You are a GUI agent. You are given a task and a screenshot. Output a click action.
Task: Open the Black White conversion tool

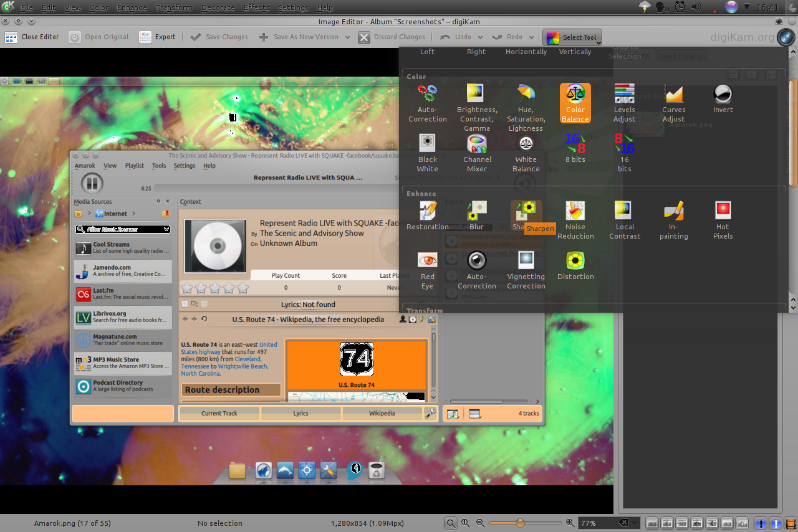click(427, 153)
